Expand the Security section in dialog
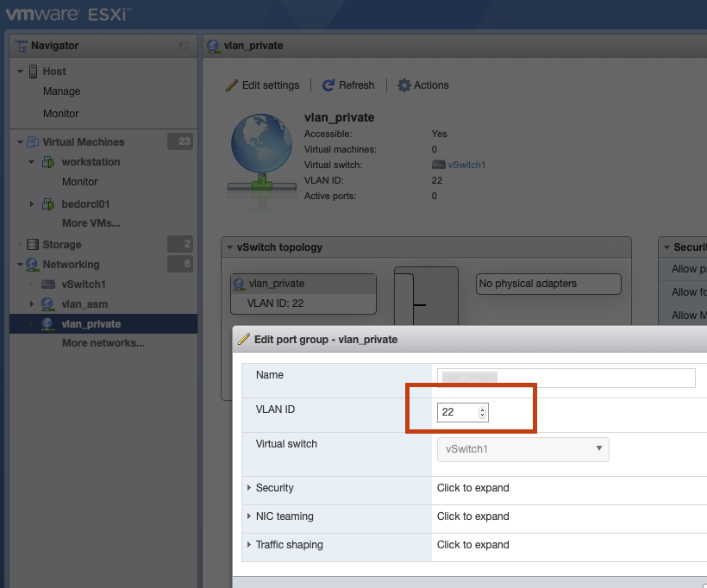This screenshot has height=588, width=707. tap(249, 488)
